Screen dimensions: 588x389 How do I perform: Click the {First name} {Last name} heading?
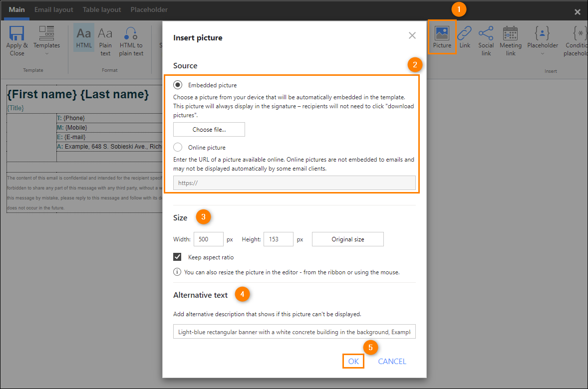pyautogui.click(x=78, y=94)
